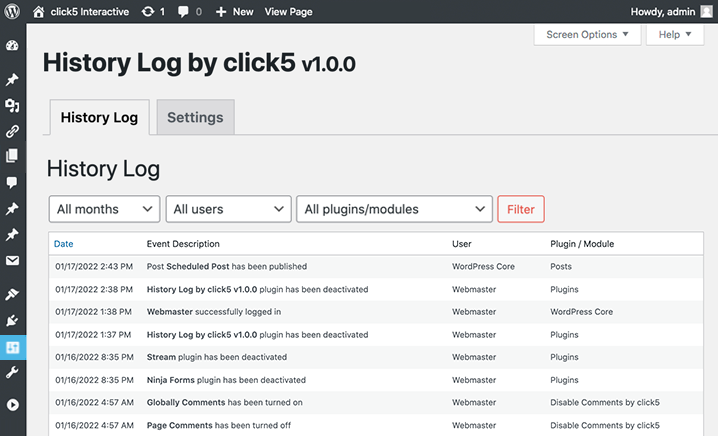Open the Plugins plug icon in sidebar
The height and width of the screenshot is (436, 718).
[x=12, y=320]
